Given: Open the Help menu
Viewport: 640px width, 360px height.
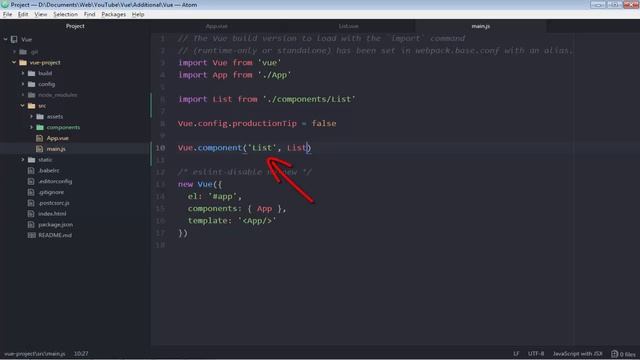Looking at the screenshot, I should [x=138, y=14].
